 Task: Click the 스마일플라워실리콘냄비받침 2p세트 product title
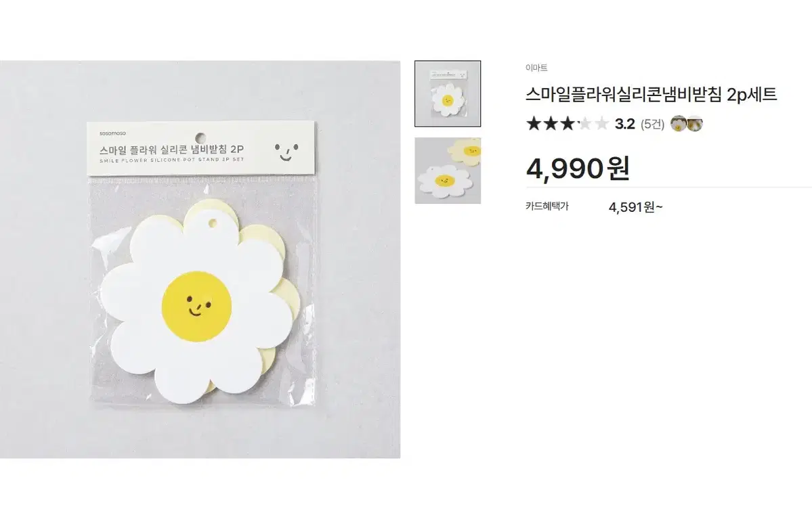click(651, 95)
